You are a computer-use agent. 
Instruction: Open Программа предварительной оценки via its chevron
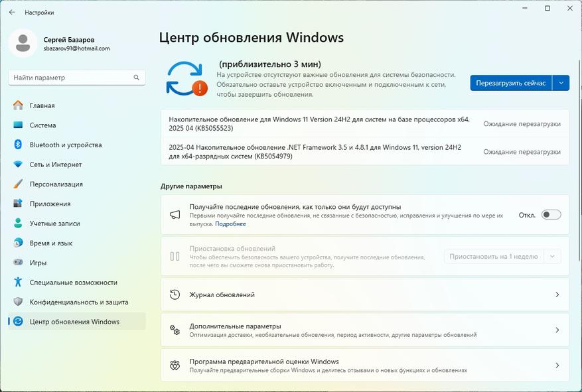pyautogui.click(x=557, y=365)
